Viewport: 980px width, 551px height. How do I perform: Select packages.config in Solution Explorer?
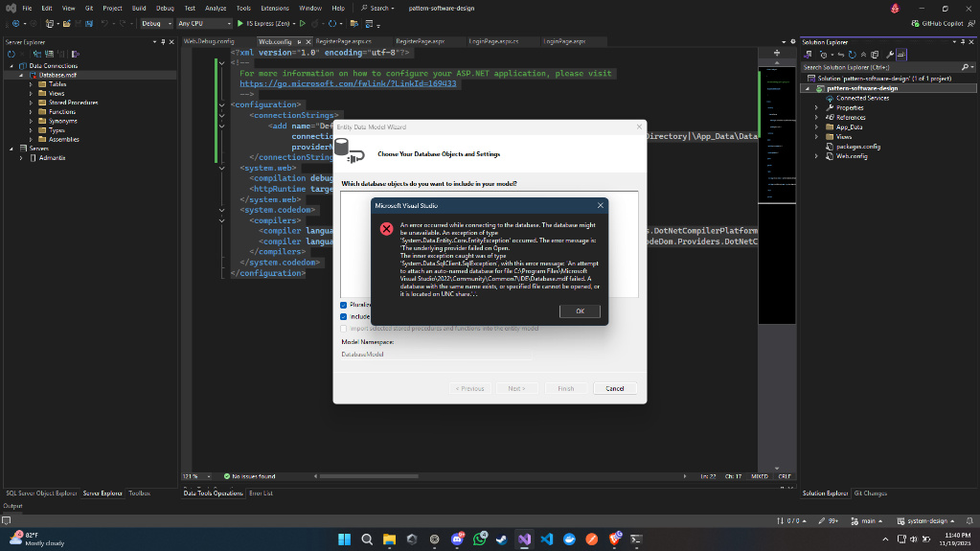click(x=858, y=147)
